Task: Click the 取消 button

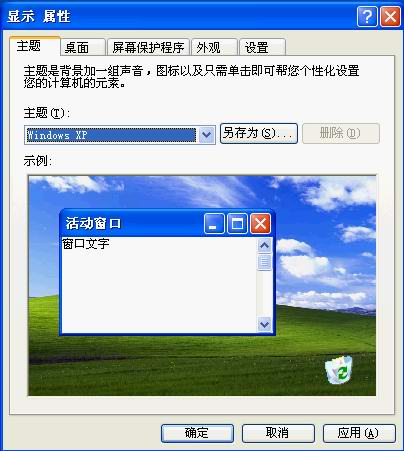Action: 278,433
